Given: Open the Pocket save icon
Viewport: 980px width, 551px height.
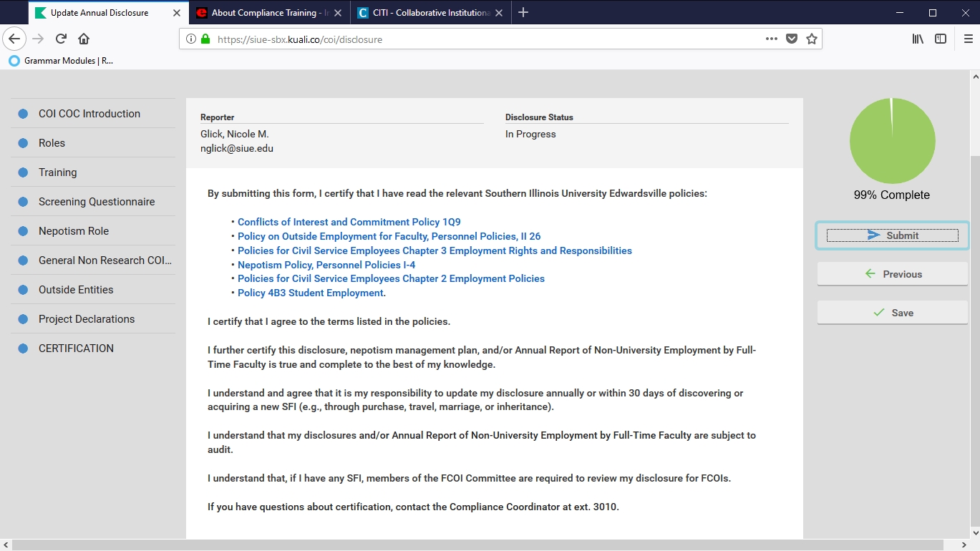Looking at the screenshot, I should click(x=791, y=39).
